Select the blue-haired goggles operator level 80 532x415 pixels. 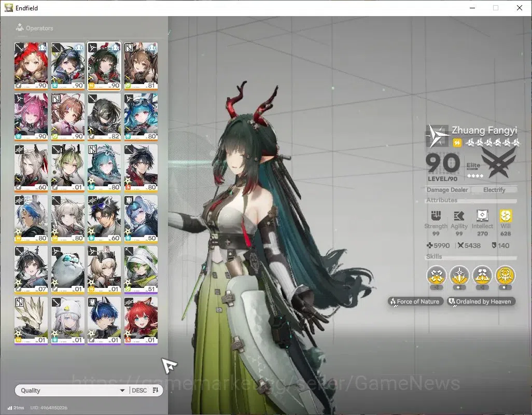pyautogui.click(x=141, y=117)
